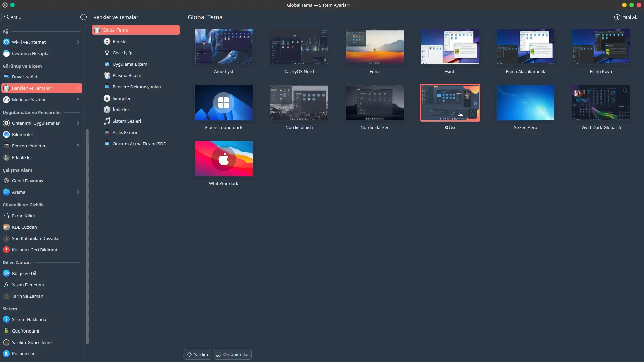This screenshot has height=362, width=644.
Task: Click the Sistem Hakkında info icon
Action: (x=6, y=319)
